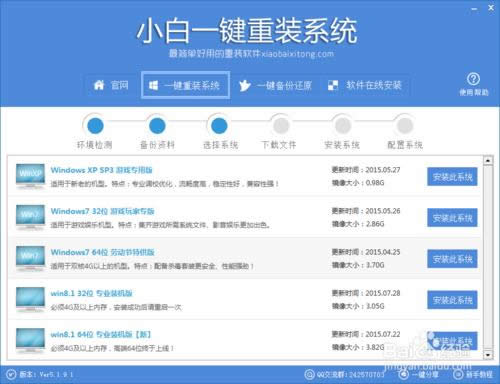
Task: Click the bird icon beside 一键备份还原
Action: pos(244,86)
